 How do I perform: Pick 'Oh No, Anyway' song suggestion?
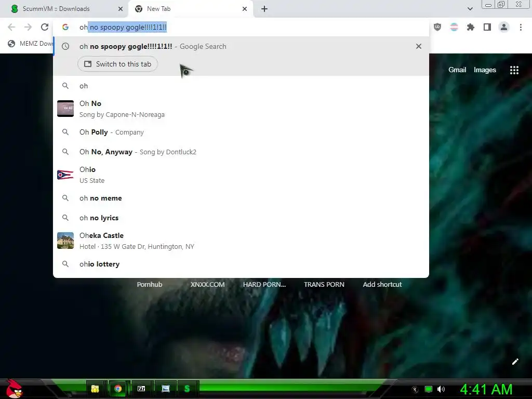241,152
